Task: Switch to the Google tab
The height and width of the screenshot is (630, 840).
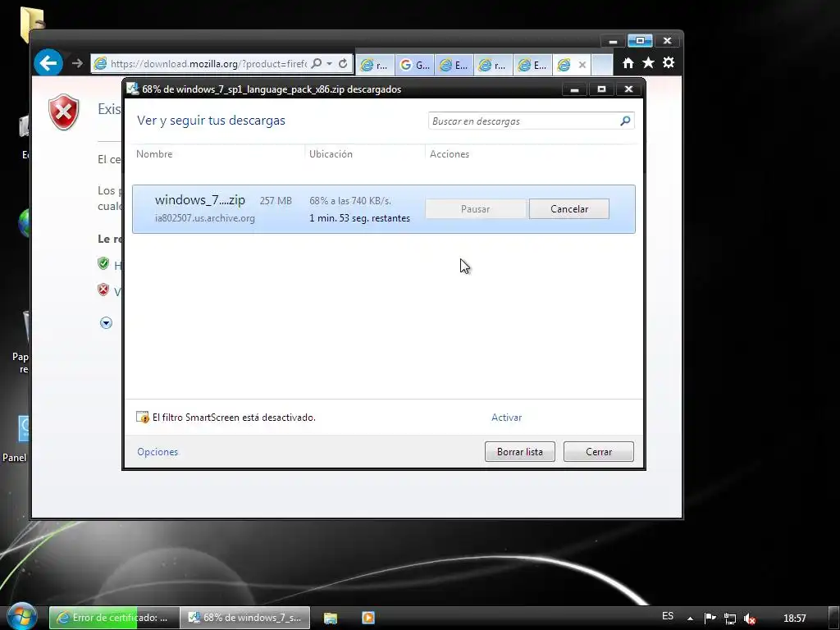Action: point(414,65)
